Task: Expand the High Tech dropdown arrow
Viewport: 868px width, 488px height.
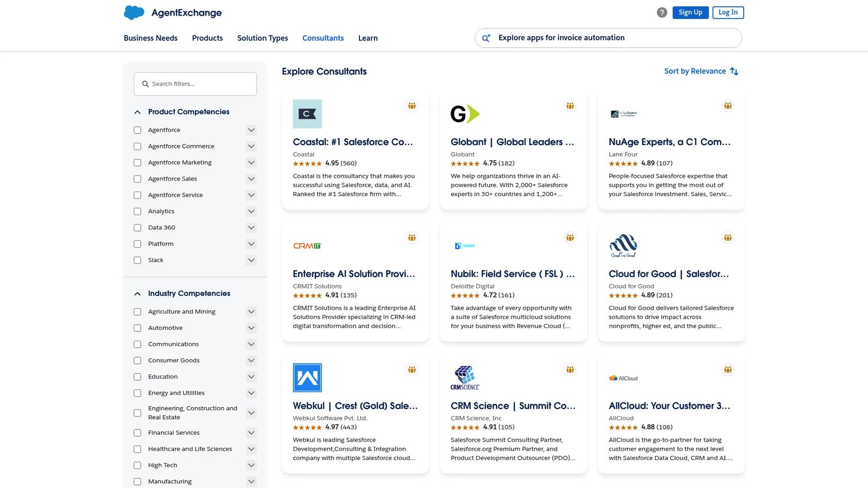Action: point(251,465)
